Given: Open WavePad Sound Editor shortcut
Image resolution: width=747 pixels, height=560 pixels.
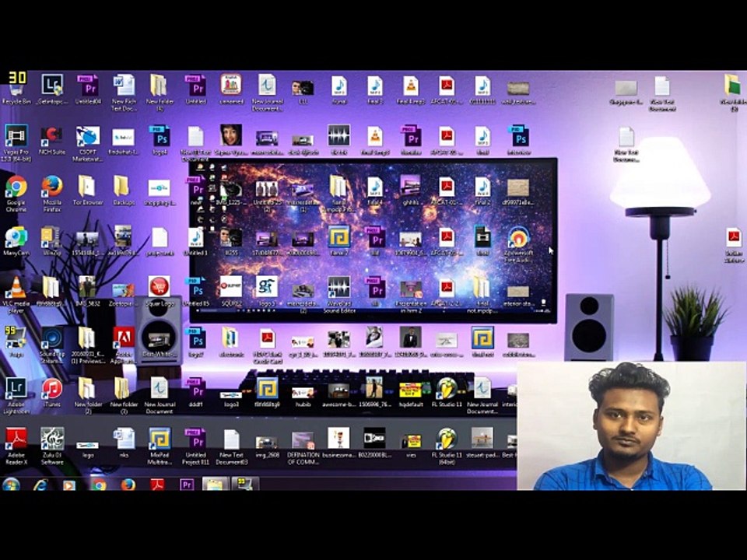Looking at the screenshot, I should (338, 294).
